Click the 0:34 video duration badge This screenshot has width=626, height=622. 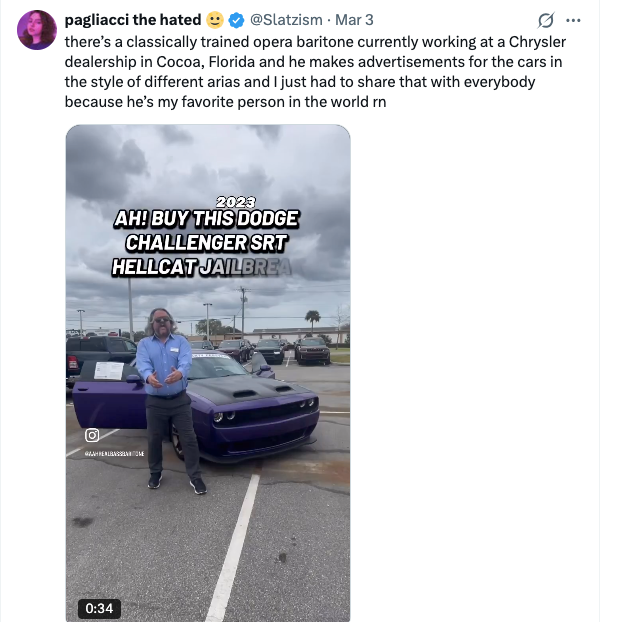(x=99, y=608)
